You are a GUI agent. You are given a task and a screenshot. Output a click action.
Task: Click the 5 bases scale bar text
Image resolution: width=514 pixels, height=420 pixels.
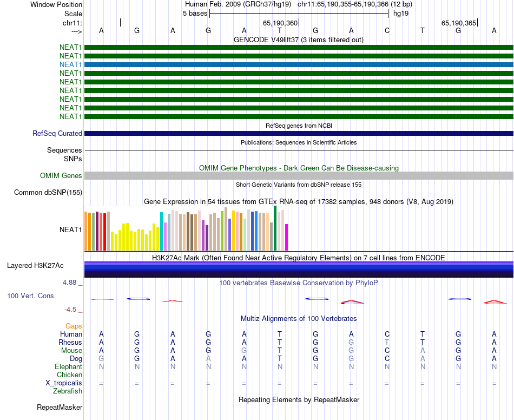point(195,14)
